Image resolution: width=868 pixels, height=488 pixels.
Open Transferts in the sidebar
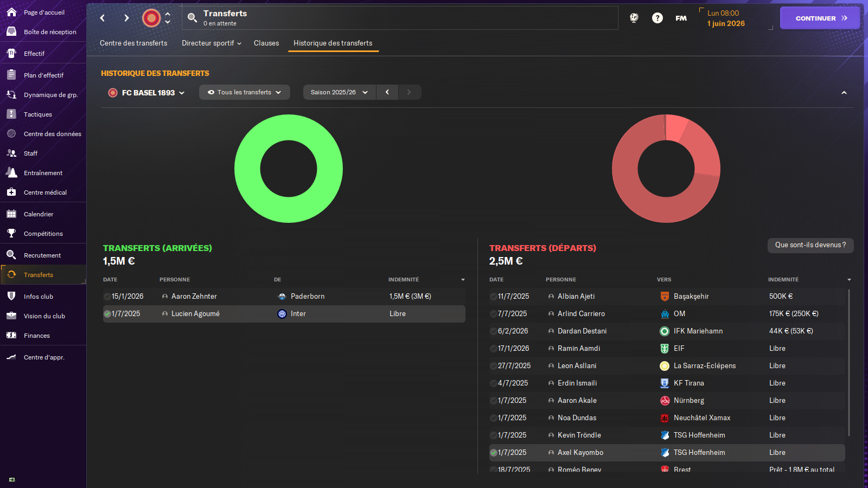click(43, 275)
